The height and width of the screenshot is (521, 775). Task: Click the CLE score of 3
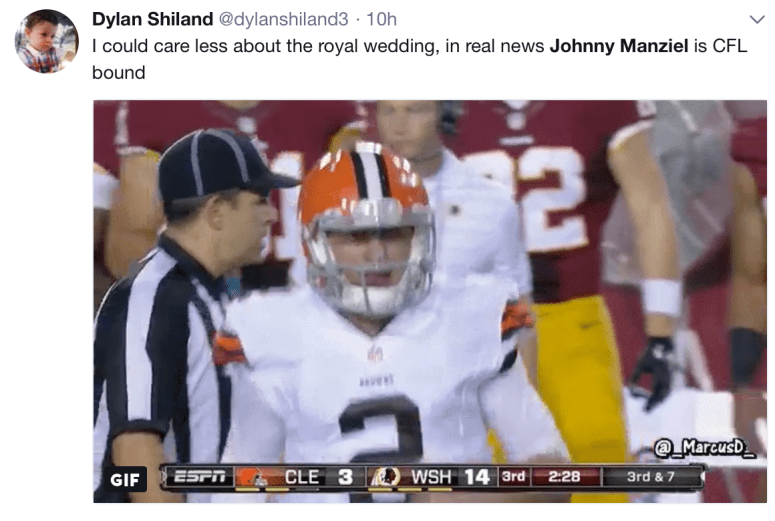(345, 477)
